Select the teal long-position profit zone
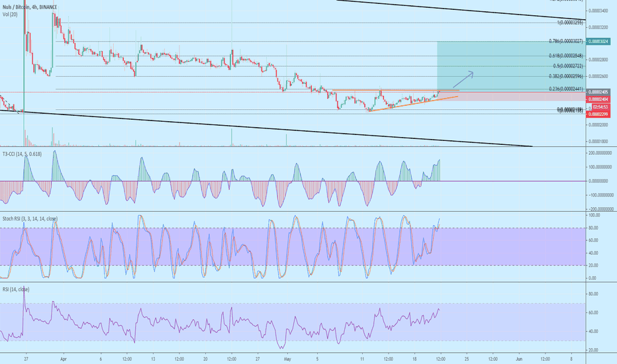The image size is (617, 364). [511, 66]
